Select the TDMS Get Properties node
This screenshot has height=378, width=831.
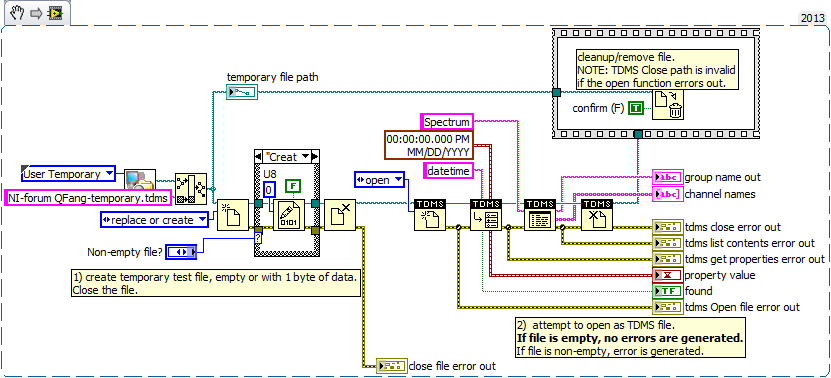pos(485,215)
